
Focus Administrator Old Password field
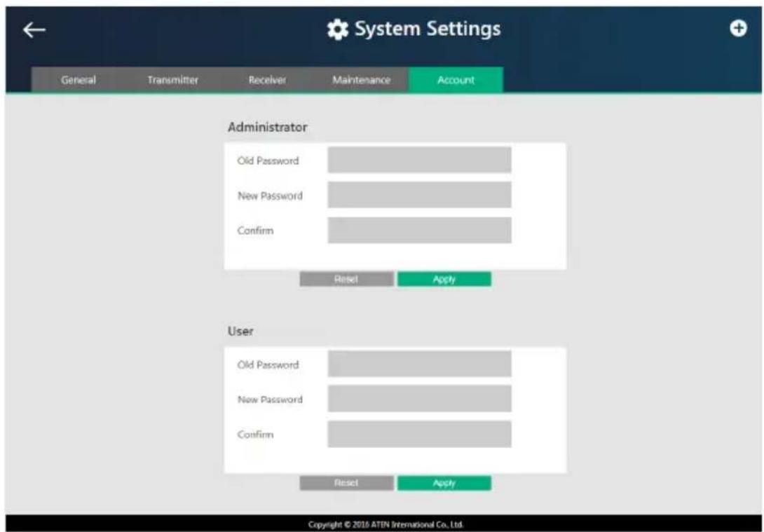click(x=420, y=160)
